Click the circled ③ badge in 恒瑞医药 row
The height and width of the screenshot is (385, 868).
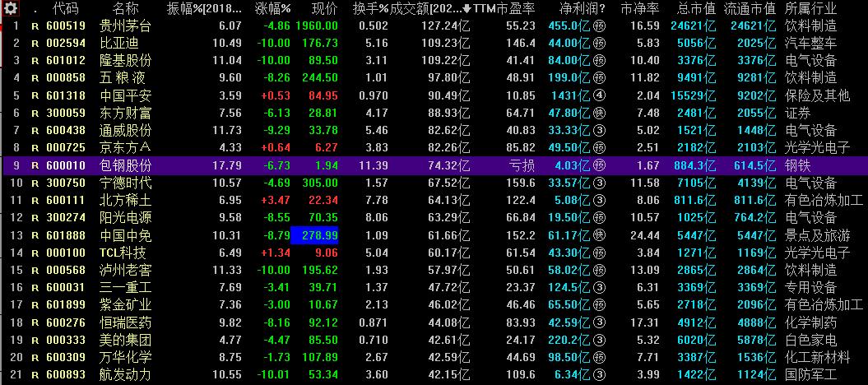tap(600, 322)
